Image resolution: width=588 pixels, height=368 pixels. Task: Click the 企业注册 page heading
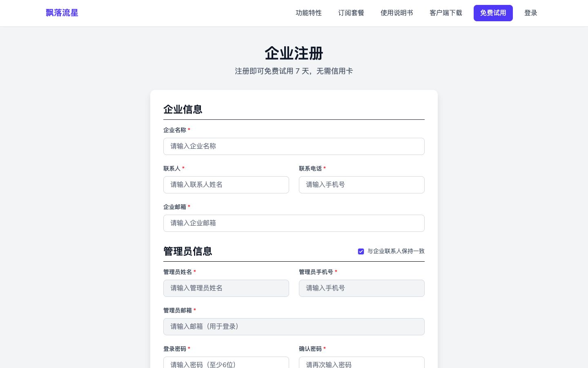tap(294, 54)
